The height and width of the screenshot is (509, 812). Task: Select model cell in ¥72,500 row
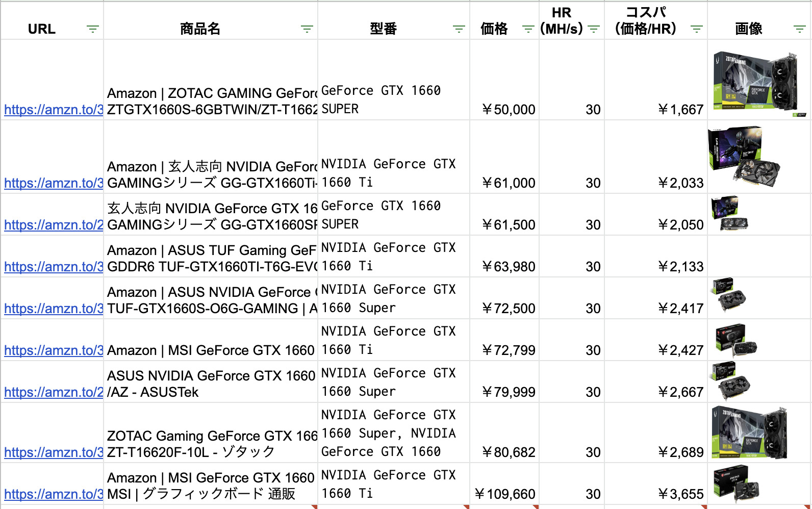tap(394, 298)
